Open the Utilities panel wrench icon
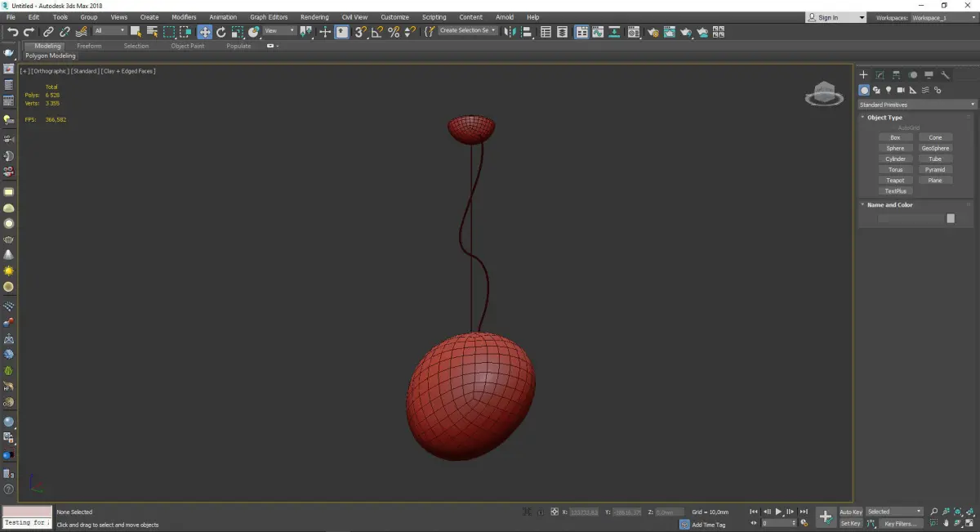The height and width of the screenshot is (532, 980). (x=946, y=75)
